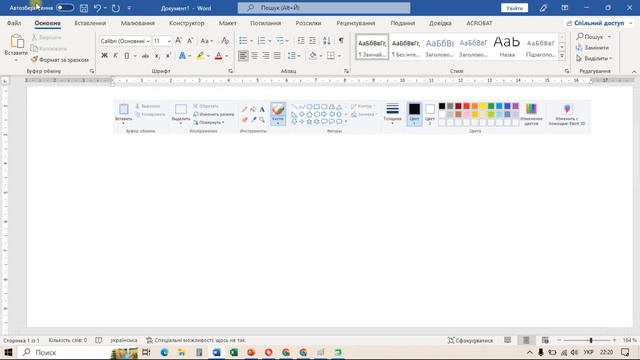Open the Виділити dropdown
This screenshot has width=640, height=360.
pyautogui.click(x=594, y=58)
